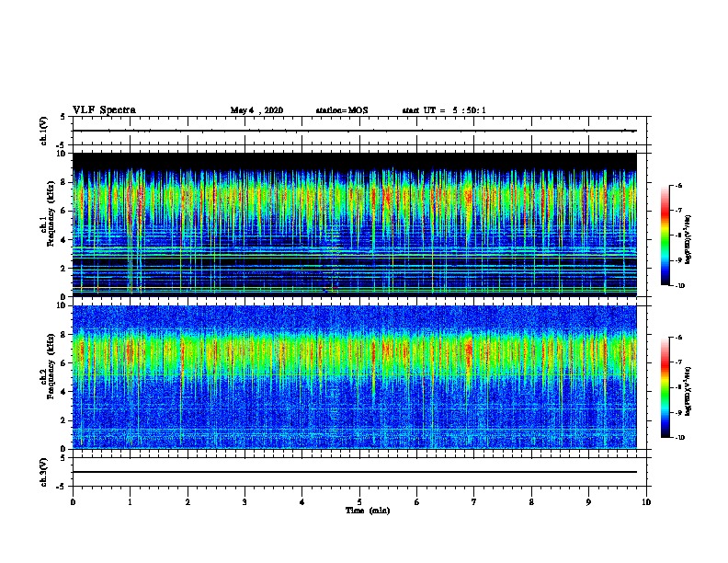Click the '8' kHz tick on ch.2 spectrogram
Screen dimensions: 728x563
point(63,335)
